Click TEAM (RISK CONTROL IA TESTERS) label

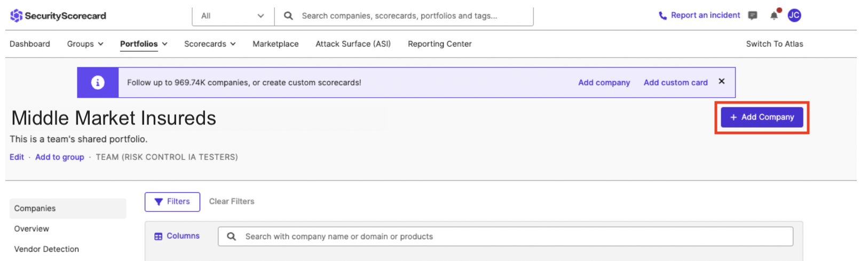167,157
